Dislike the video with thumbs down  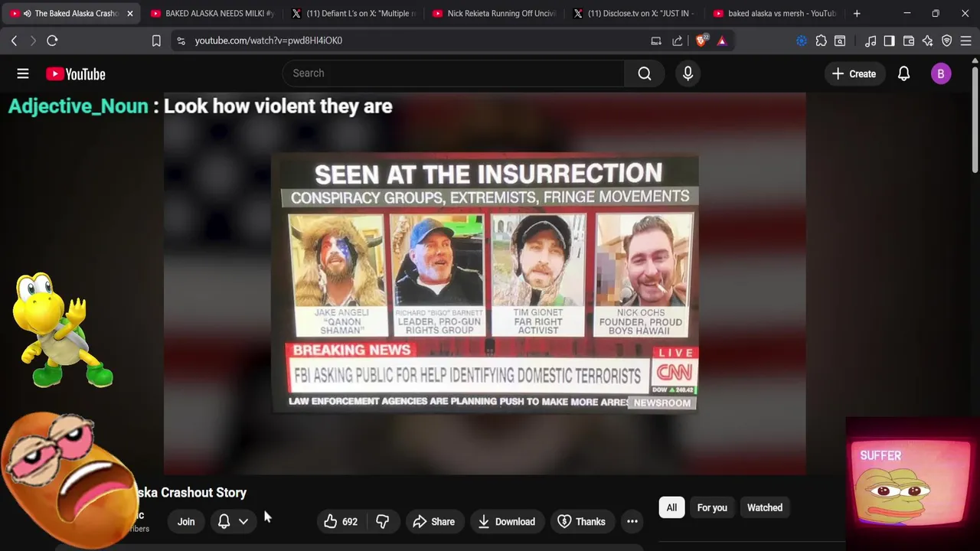point(383,522)
